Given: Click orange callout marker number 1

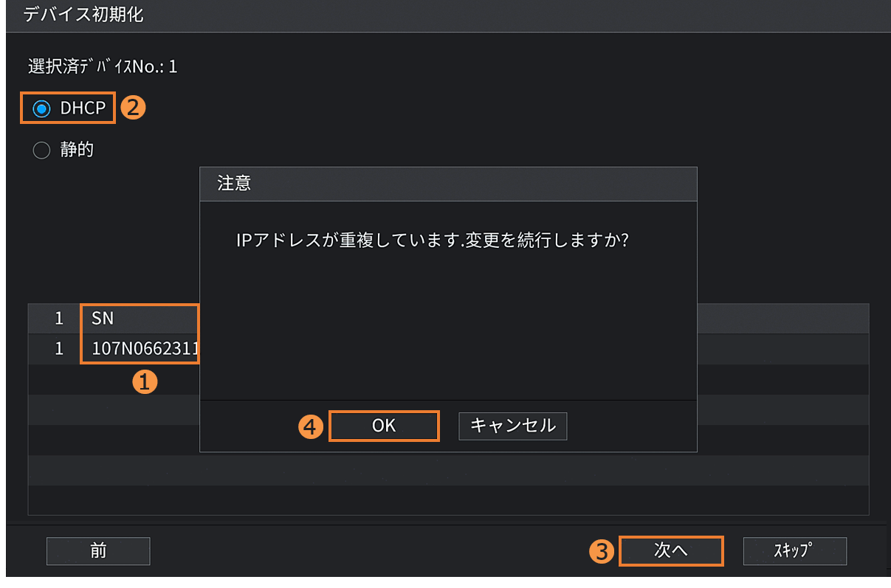Looking at the screenshot, I should coord(144,381).
